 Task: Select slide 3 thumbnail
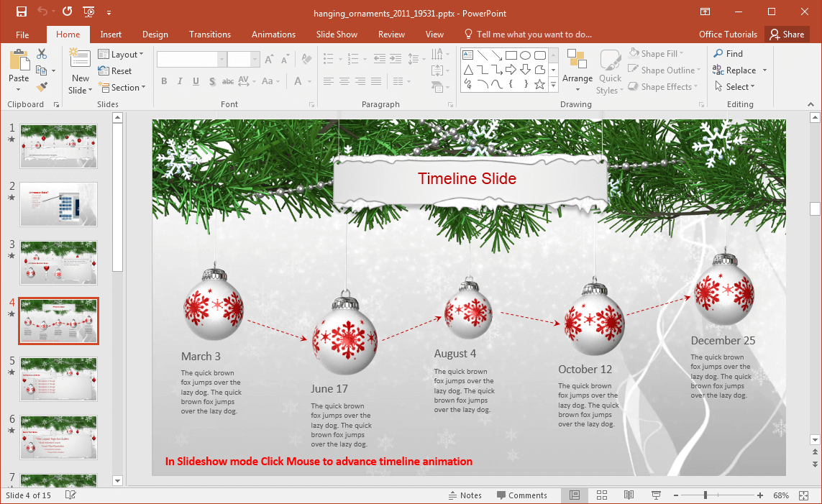pyautogui.click(x=59, y=262)
